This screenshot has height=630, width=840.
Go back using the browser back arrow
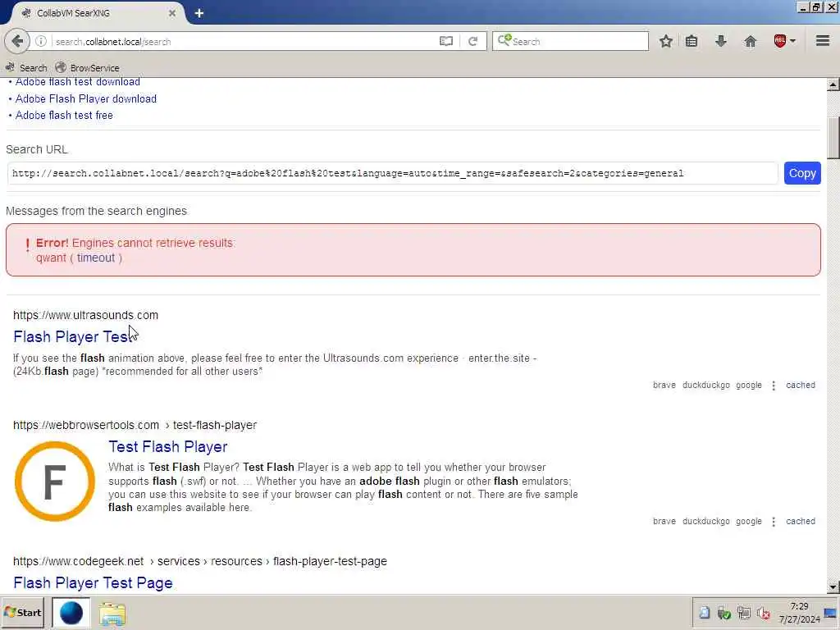point(17,41)
